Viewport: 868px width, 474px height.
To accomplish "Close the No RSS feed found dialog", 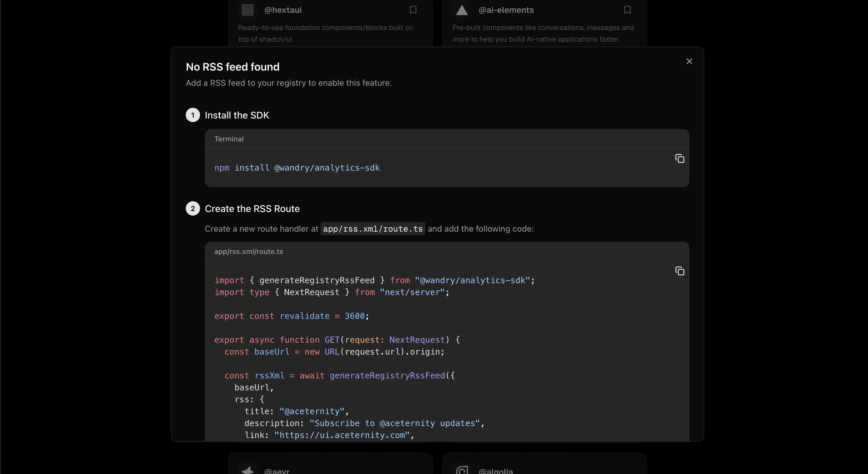I will pos(689,61).
